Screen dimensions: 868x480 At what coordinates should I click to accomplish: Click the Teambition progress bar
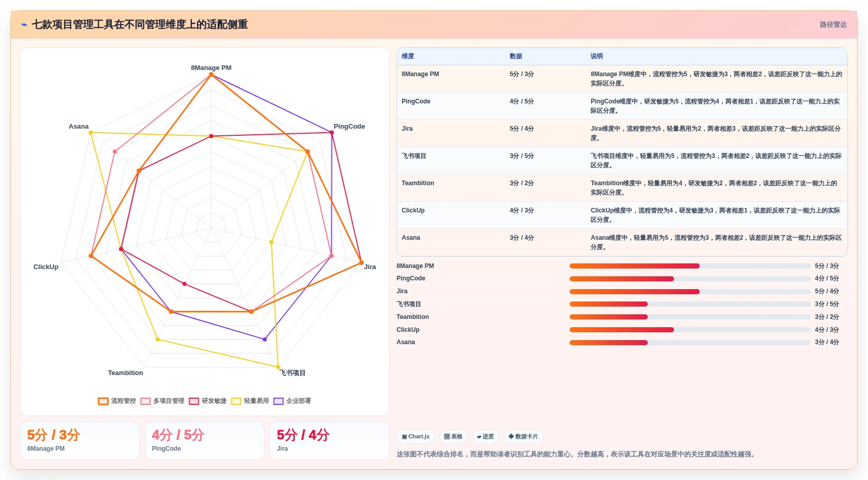coord(690,317)
